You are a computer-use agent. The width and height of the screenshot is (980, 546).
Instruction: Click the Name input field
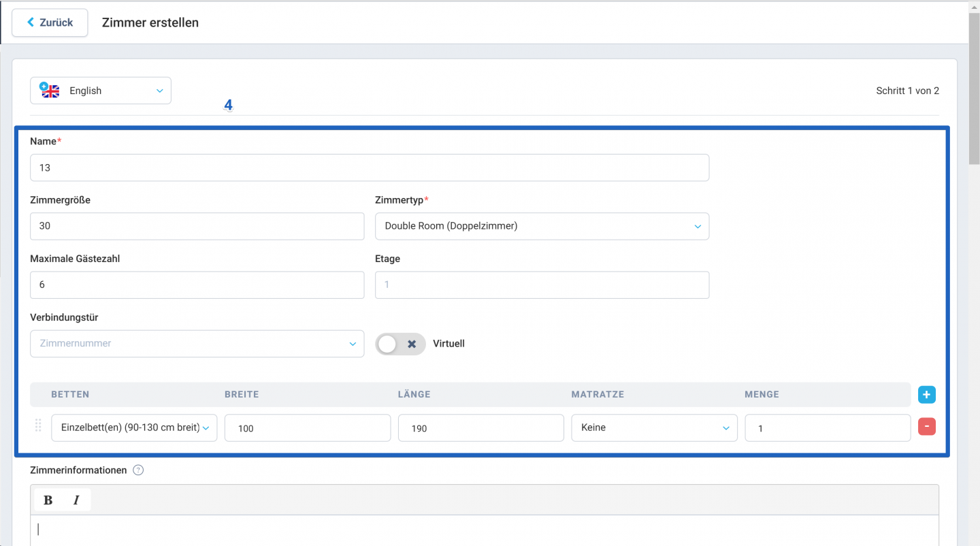click(370, 167)
